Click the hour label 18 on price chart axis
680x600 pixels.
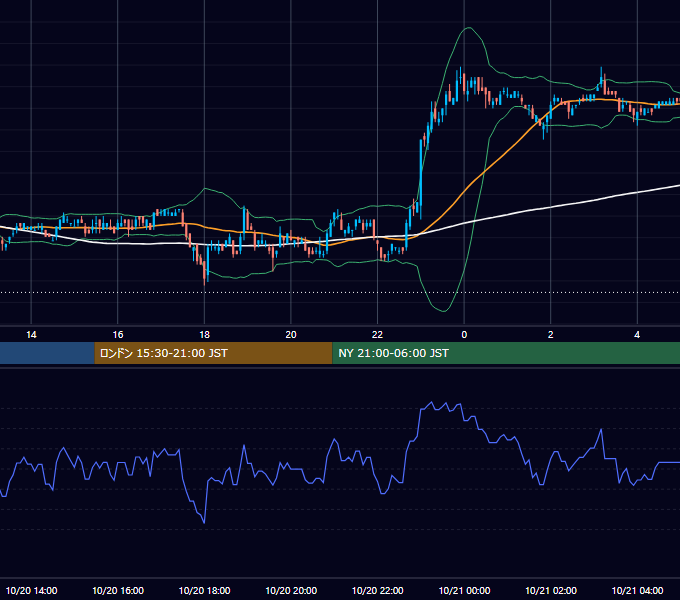coord(204,335)
